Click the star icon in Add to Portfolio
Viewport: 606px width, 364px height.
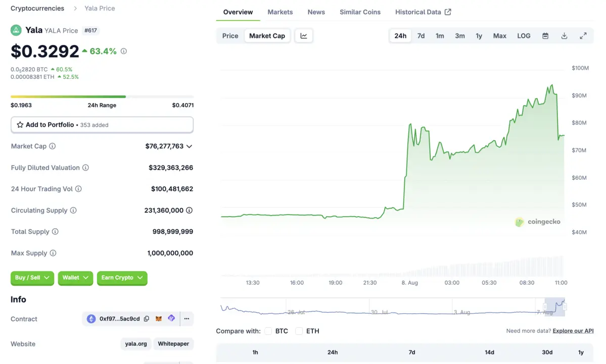tap(20, 125)
